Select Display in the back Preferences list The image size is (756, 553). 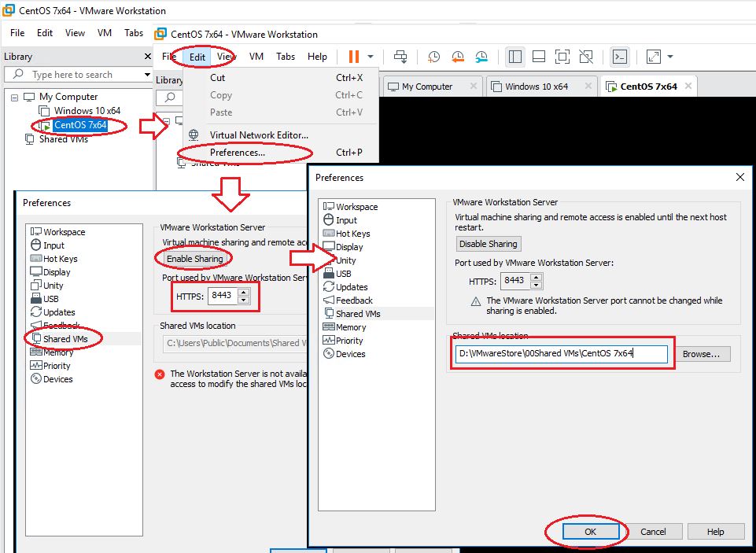click(50, 272)
